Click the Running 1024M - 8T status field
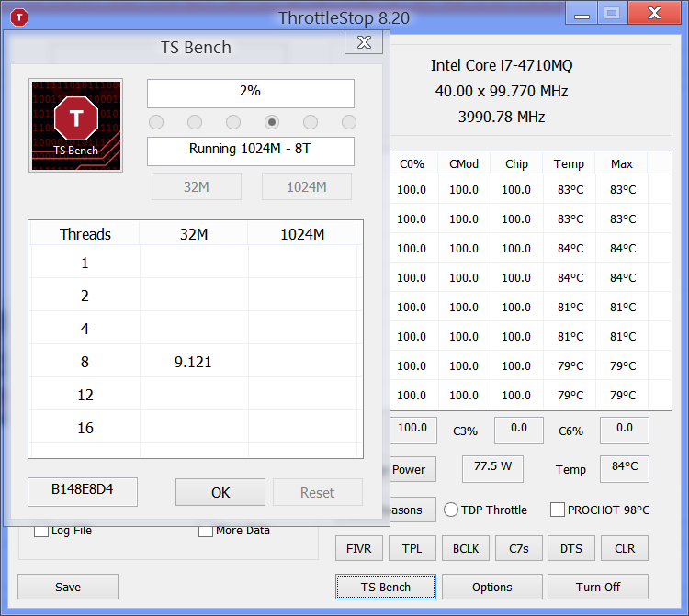The image size is (689, 616). pos(251,151)
